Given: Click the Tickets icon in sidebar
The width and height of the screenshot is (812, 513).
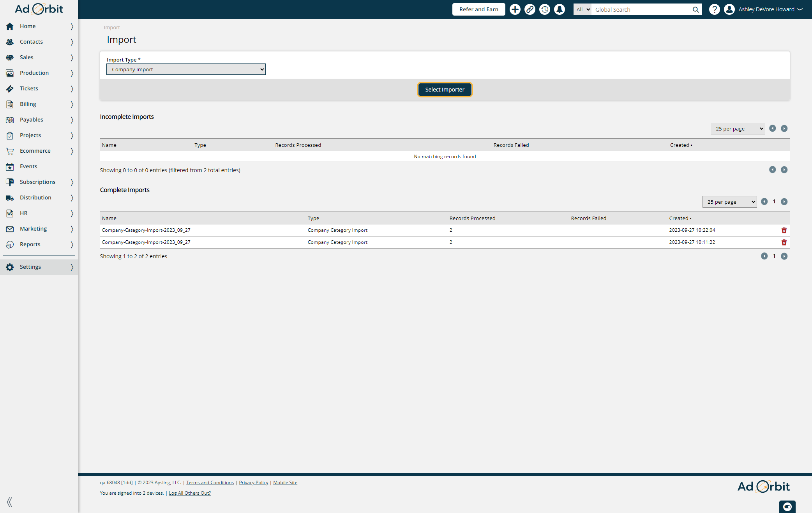Looking at the screenshot, I should tap(10, 88).
